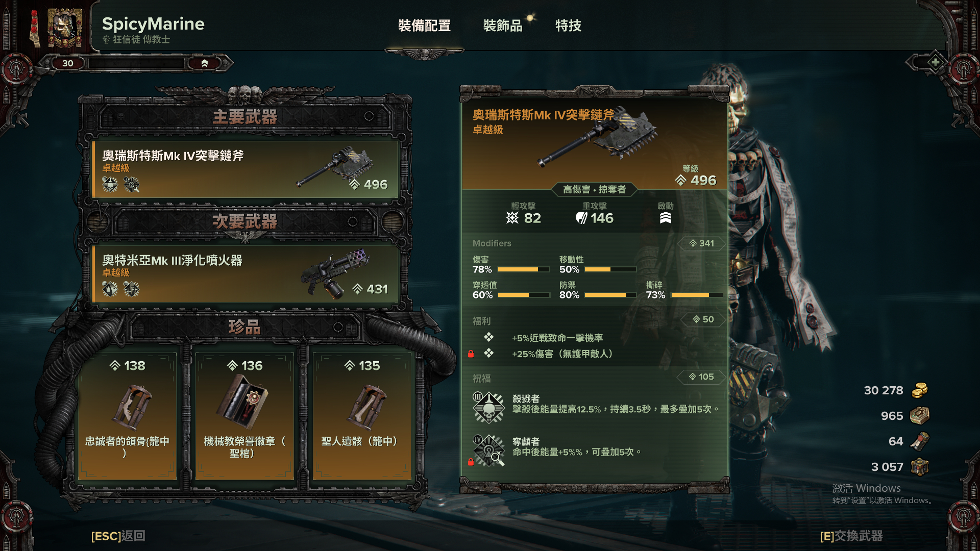Screen dimensions: 980x551
Task: Open the 特技 tab
Action: (x=568, y=26)
